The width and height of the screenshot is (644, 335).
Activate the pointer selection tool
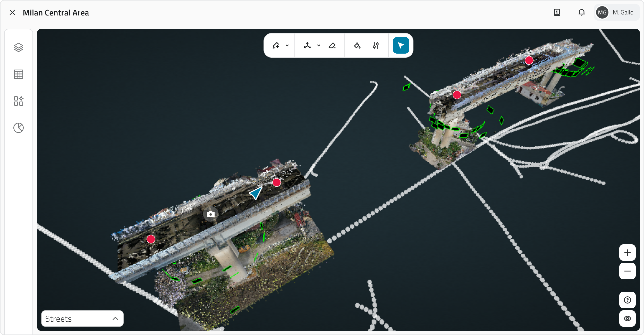point(401,46)
